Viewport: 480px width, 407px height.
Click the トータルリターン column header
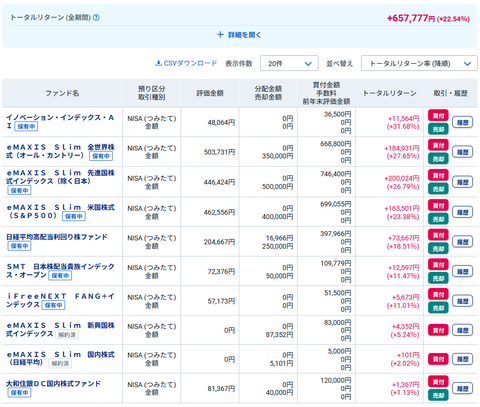point(389,93)
